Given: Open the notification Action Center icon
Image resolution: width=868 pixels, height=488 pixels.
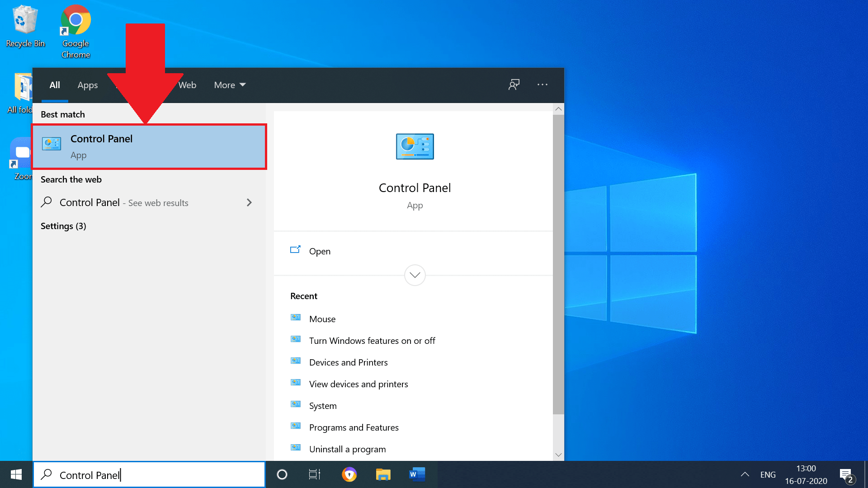Looking at the screenshot, I should point(846,475).
